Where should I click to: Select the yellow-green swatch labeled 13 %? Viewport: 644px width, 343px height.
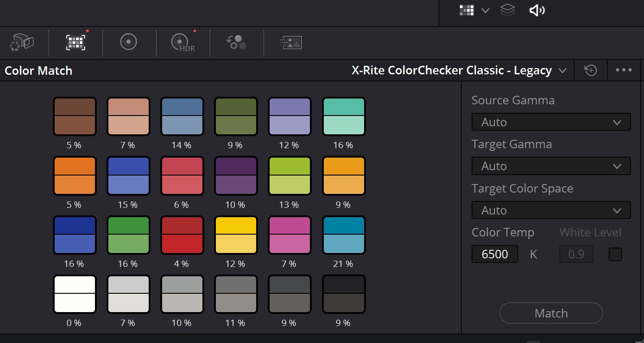(290, 176)
